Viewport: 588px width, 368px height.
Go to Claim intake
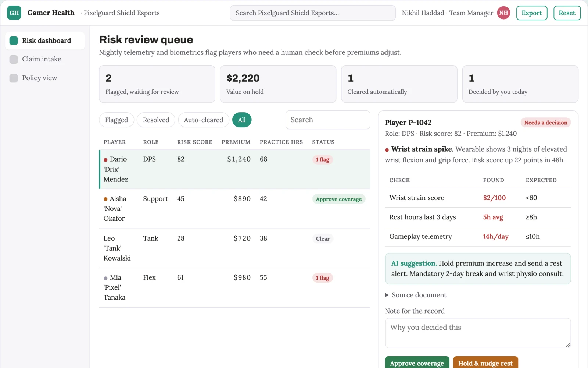point(45,59)
